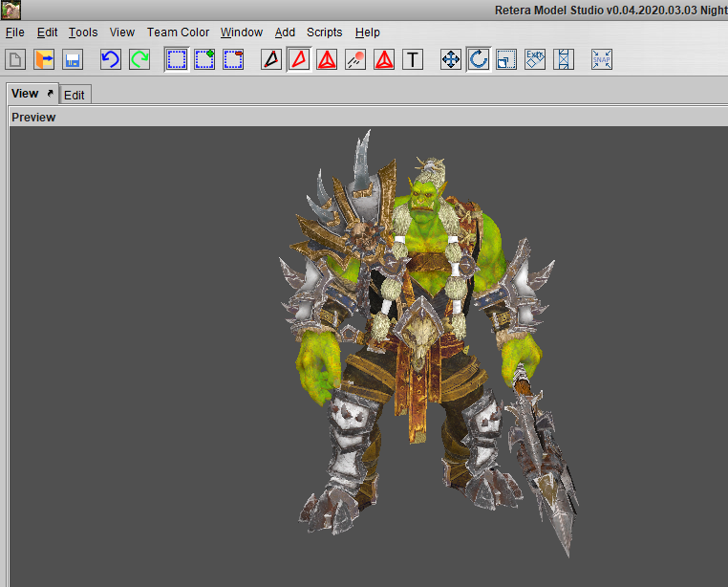
Task: Choose Add to selection mode
Action: tap(204, 59)
